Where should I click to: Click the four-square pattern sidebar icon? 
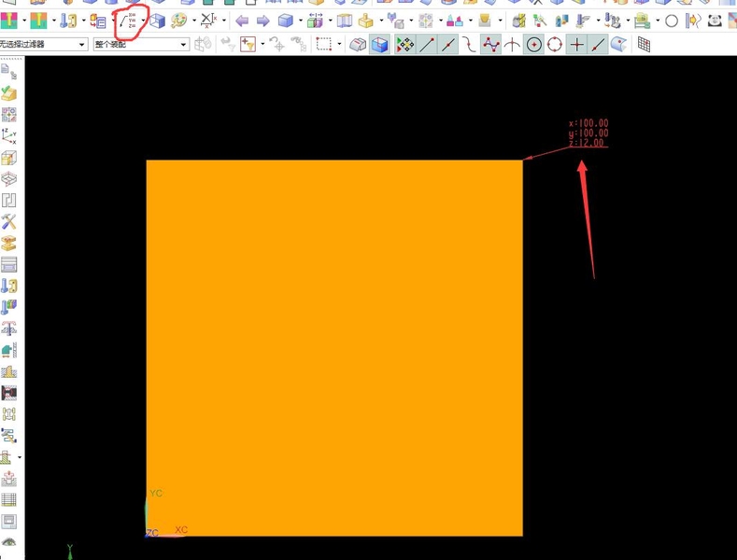pos(9,115)
